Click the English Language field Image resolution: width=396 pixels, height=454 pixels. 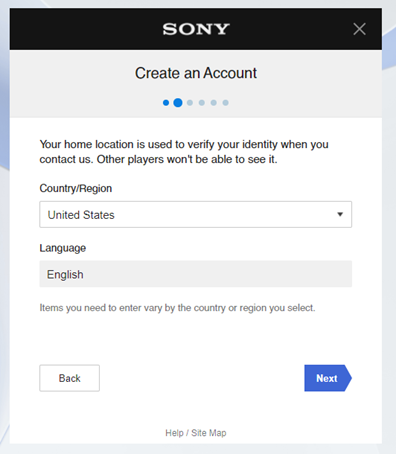[x=196, y=274]
